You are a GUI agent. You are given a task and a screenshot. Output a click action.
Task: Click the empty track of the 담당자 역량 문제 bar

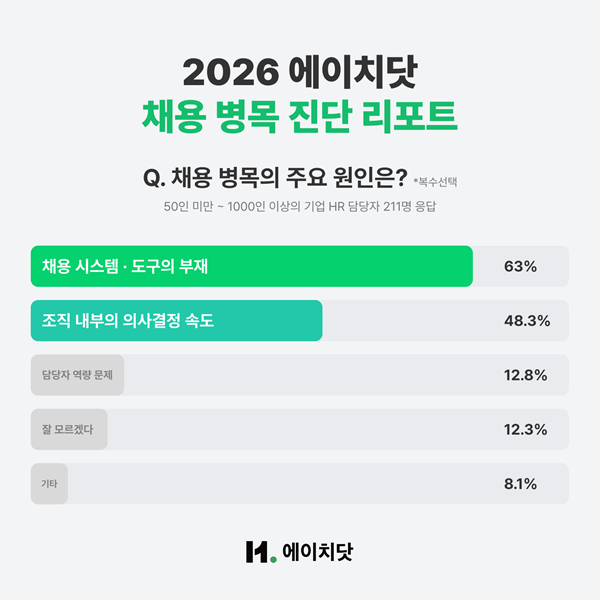pyautogui.click(x=300, y=375)
